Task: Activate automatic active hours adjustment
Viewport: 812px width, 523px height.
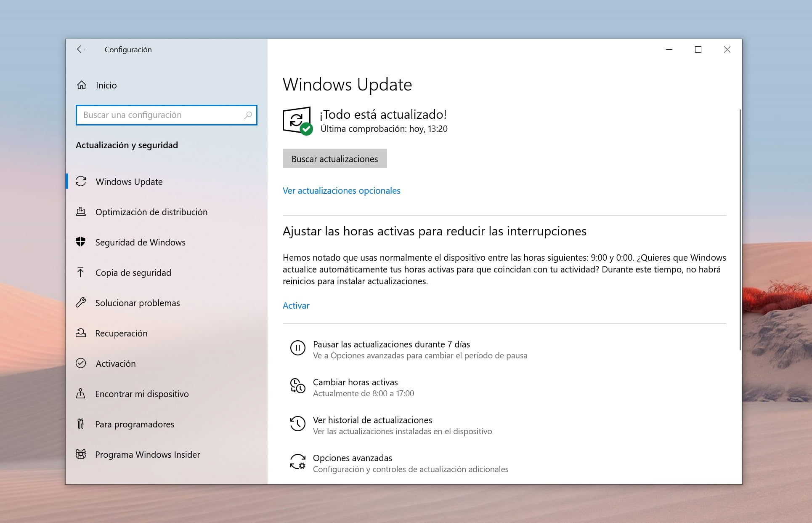Action: point(295,305)
